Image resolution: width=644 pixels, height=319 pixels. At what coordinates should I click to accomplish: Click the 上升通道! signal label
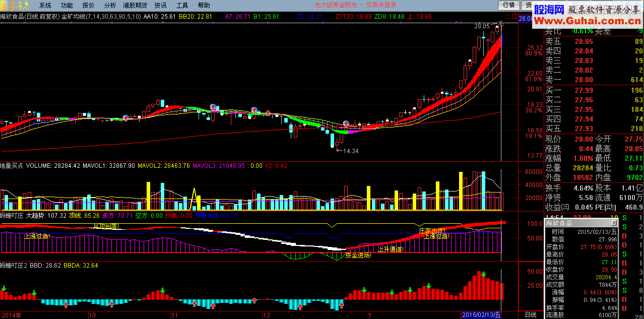click(391, 249)
